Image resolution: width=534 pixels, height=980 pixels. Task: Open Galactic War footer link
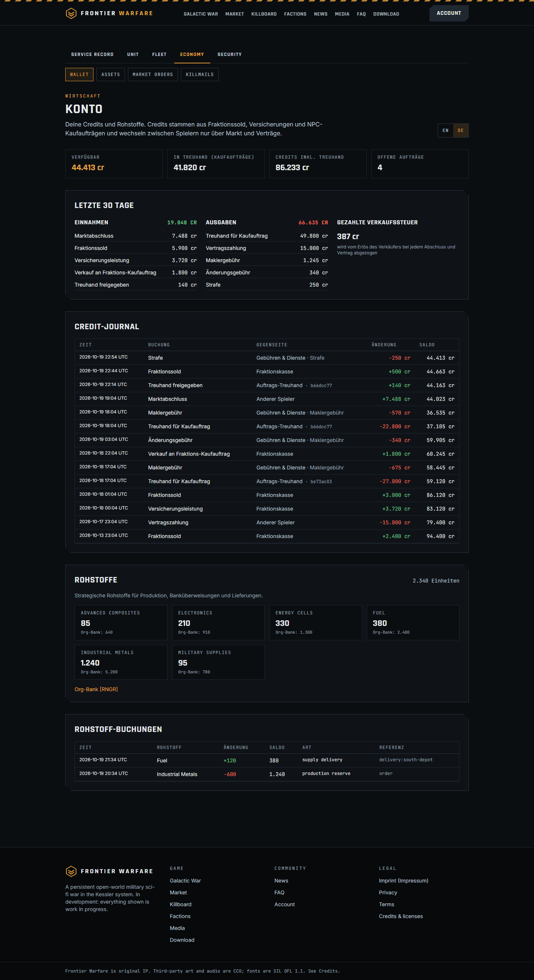[185, 881]
